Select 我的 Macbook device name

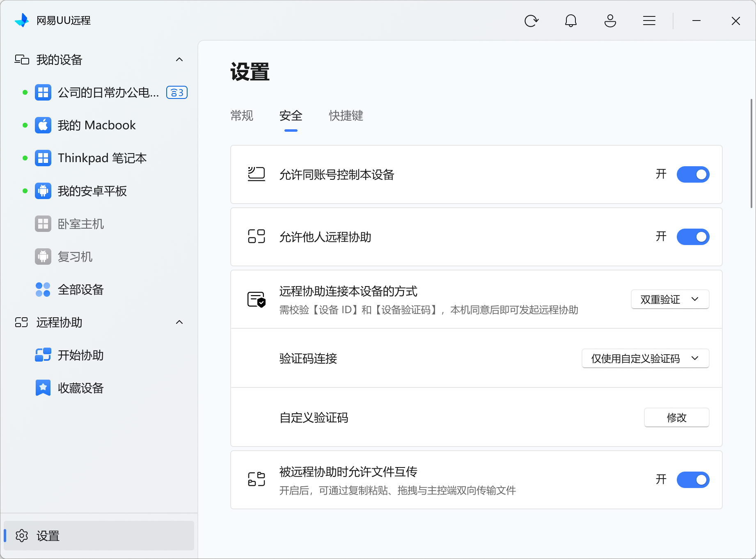pos(96,125)
